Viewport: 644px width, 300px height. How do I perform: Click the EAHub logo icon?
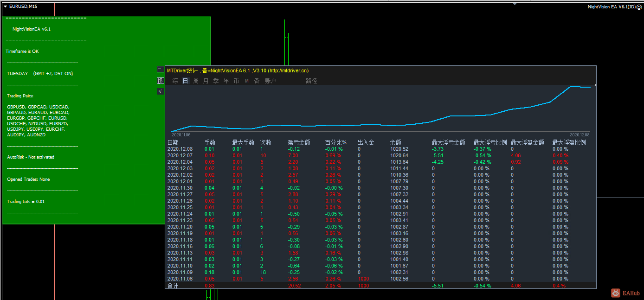point(616,293)
